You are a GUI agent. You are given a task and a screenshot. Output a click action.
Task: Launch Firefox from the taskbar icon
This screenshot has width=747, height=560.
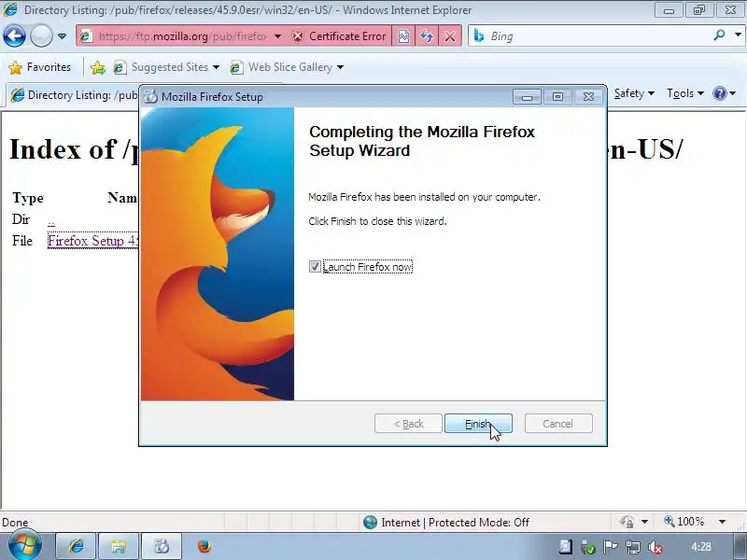[x=204, y=546]
